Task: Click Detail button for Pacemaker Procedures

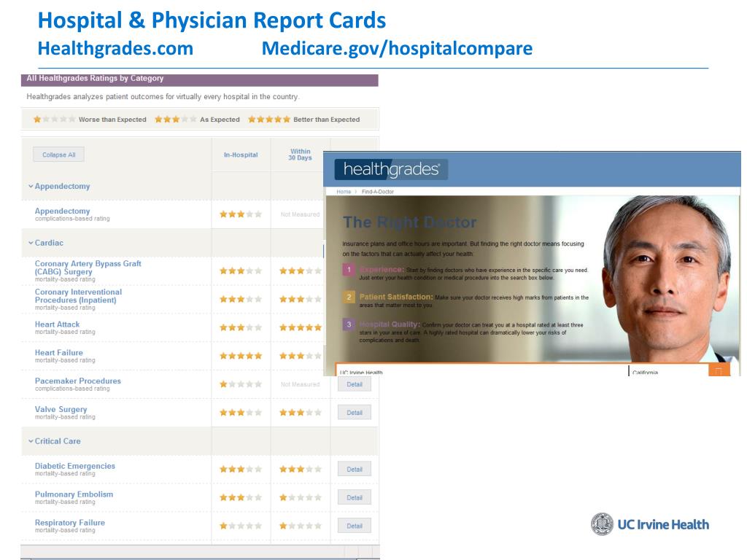Action: tap(355, 384)
